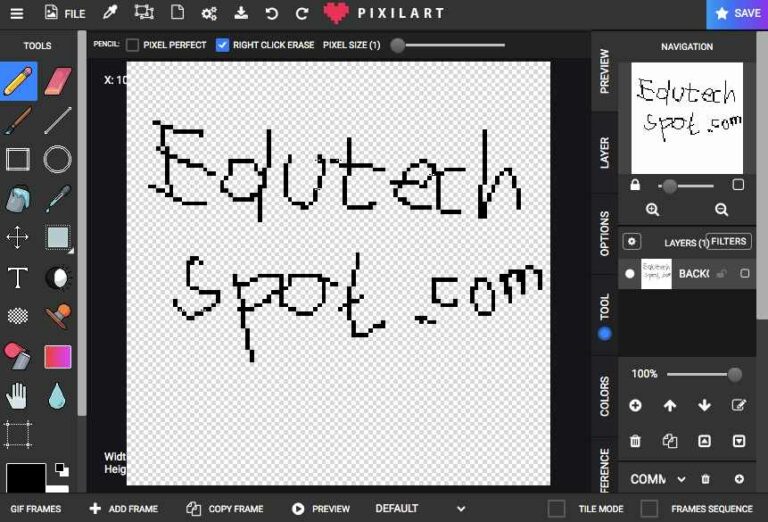Click ADD FRAME button
768x522 pixels.
(x=124, y=509)
